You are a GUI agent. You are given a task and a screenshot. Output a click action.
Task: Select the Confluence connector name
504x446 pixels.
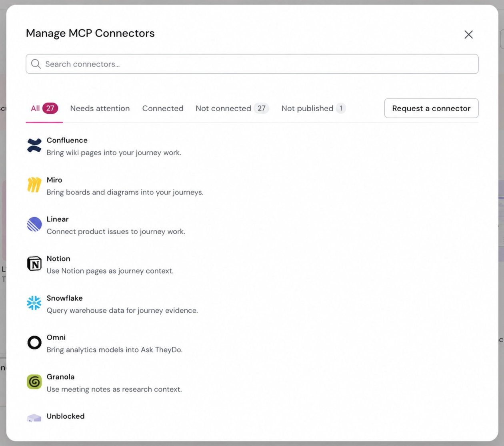(x=67, y=140)
